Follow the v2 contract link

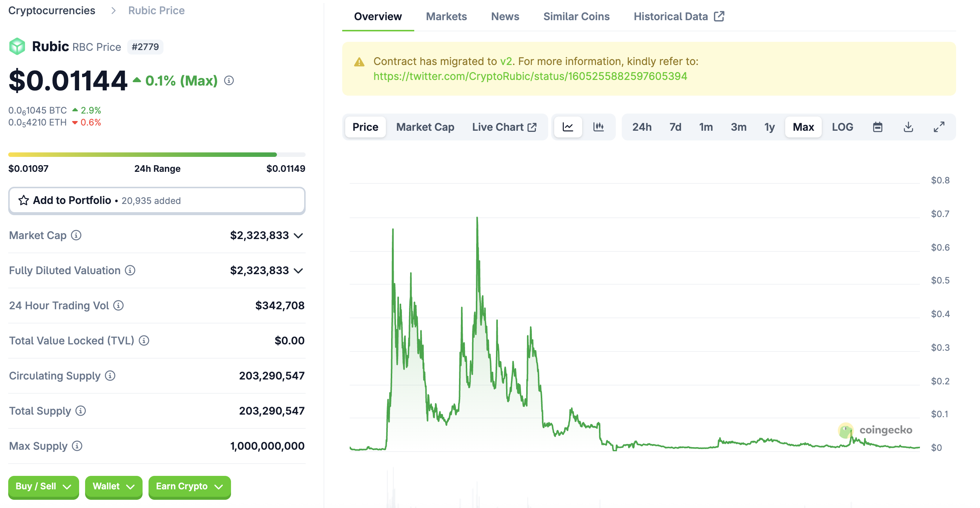coord(506,61)
